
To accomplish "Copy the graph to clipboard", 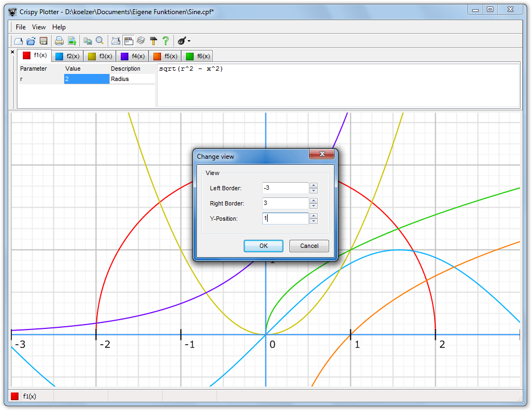I will [x=88, y=41].
